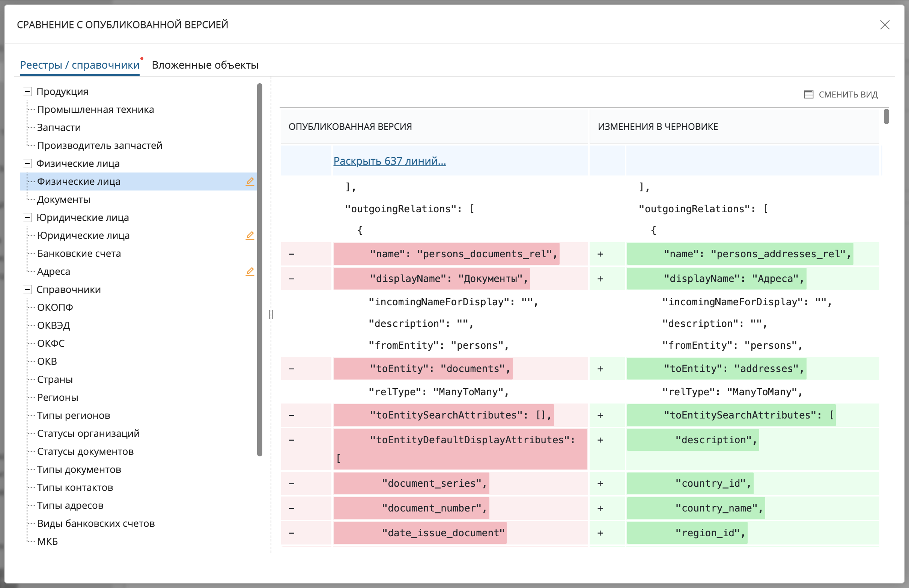
Task: Click the removed "date_issue_document" line
Action: click(x=420, y=533)
